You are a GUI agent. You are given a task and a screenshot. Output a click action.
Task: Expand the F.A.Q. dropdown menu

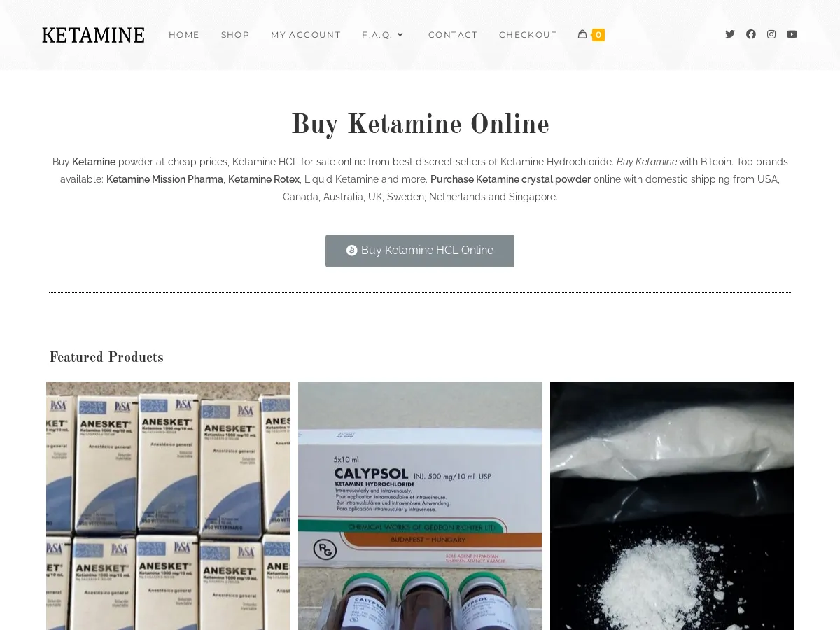377,34
